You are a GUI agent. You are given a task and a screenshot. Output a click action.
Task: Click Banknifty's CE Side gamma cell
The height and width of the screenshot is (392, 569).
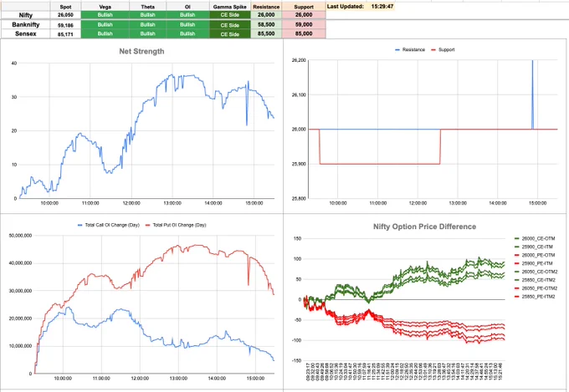230,25
